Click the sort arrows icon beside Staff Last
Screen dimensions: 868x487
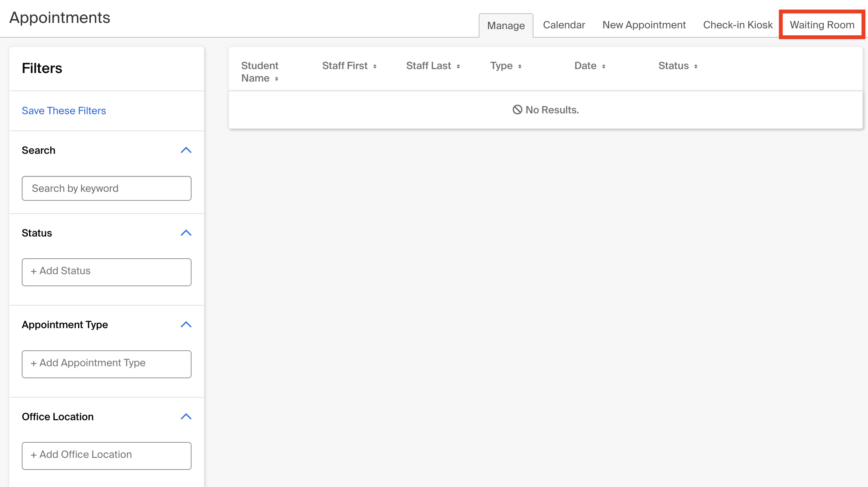(458, 66)
